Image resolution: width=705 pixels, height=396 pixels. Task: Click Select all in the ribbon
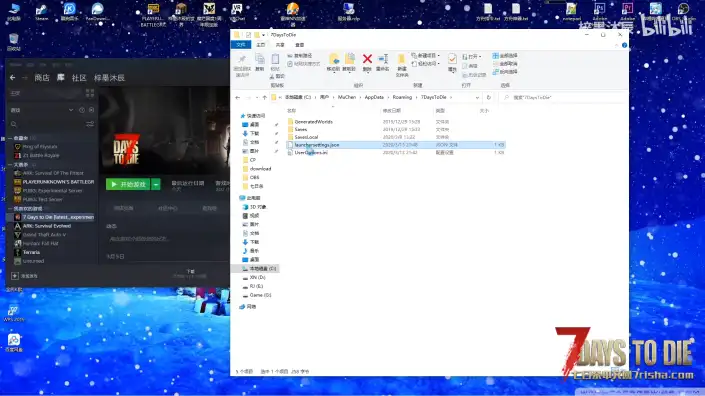pos(505,56)
